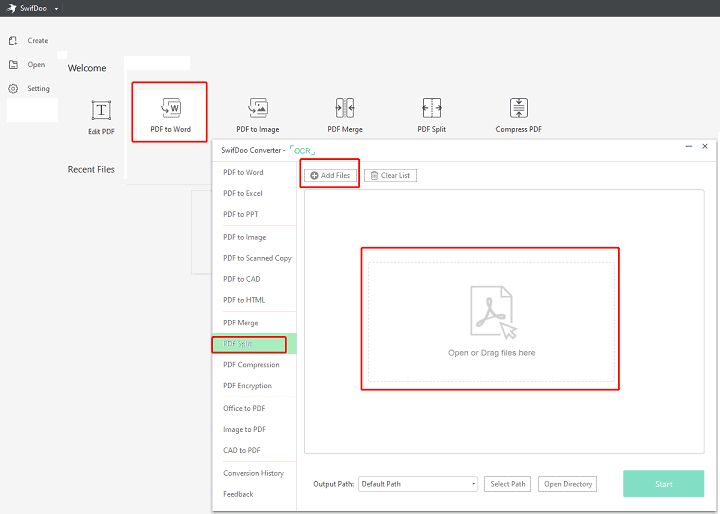Click the Clear List button
Screen dimensions: 720x514
390,175
